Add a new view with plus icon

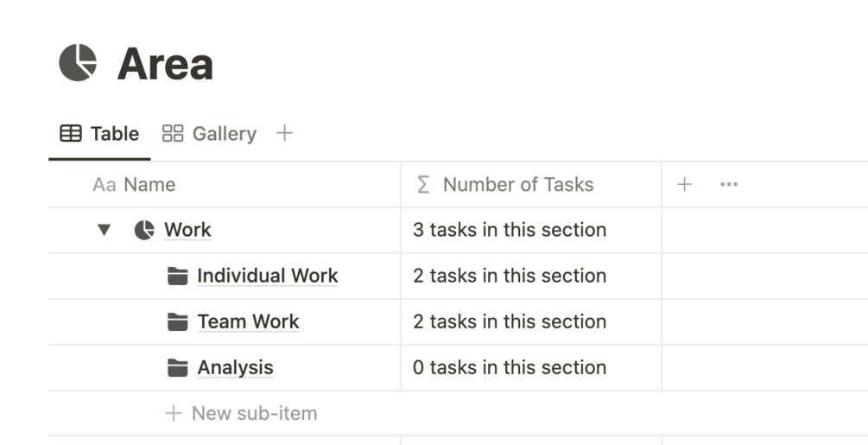284,133
